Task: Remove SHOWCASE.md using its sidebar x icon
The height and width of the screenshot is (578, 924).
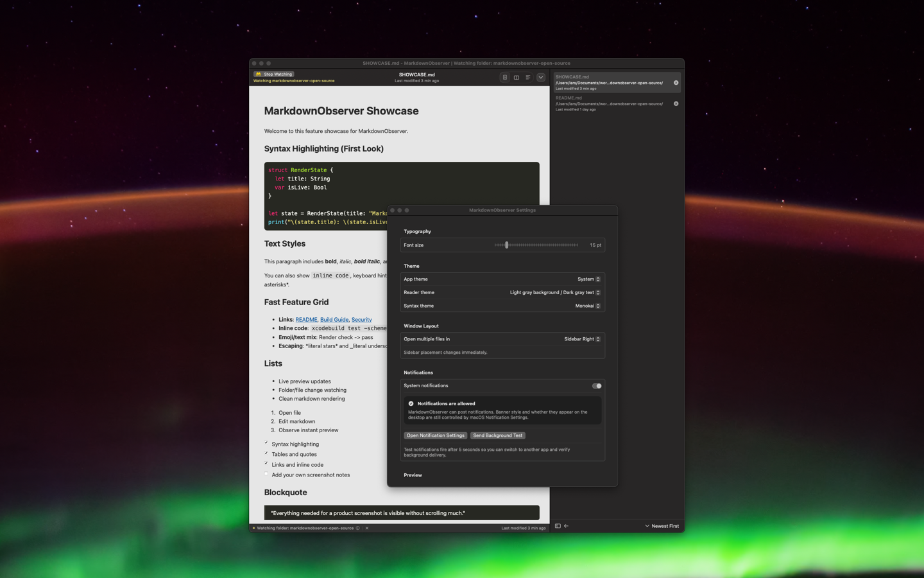Action: pos(675,82)
